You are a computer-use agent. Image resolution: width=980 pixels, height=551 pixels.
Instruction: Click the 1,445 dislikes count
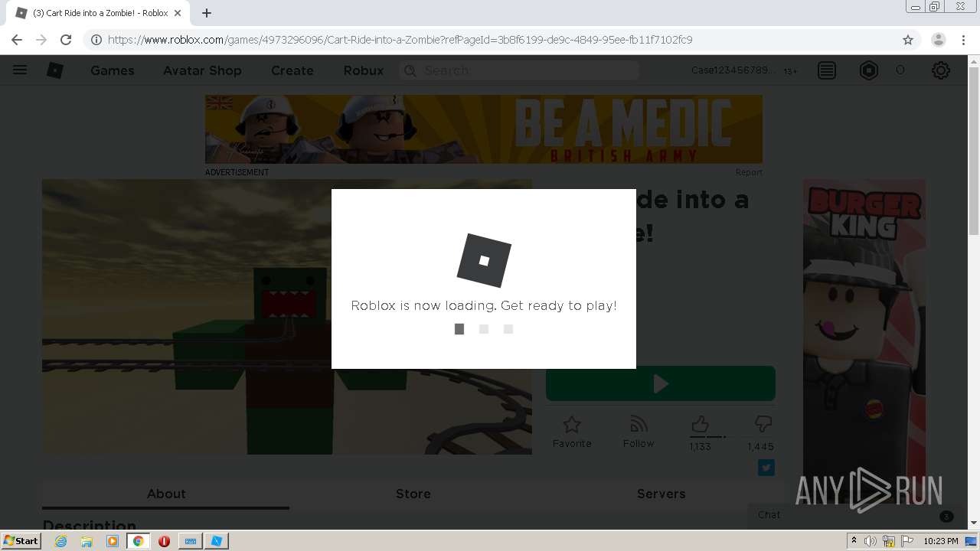tap(761, 447)
